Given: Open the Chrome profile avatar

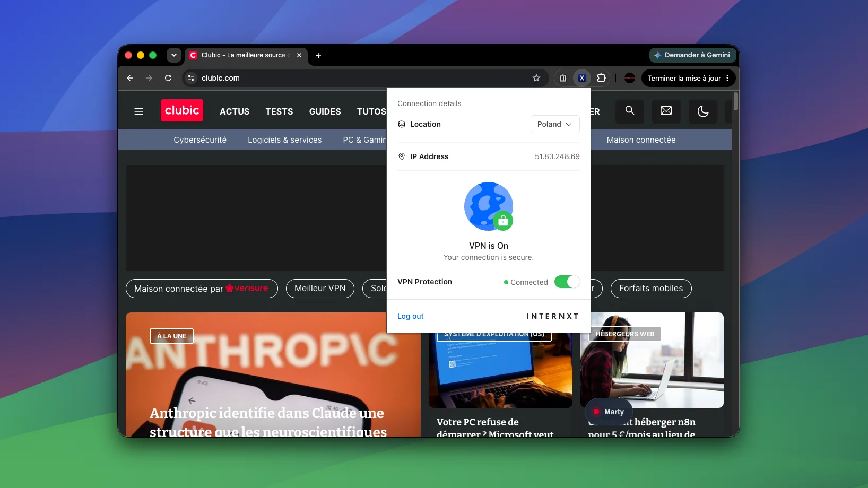Looking at the screenshot, I should point(630,78).
